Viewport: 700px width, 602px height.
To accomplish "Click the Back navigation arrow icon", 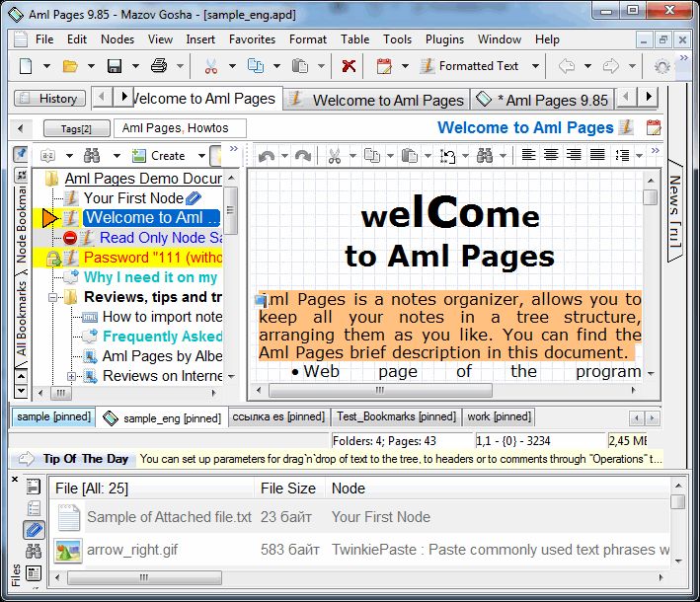I will pos(567,66).
